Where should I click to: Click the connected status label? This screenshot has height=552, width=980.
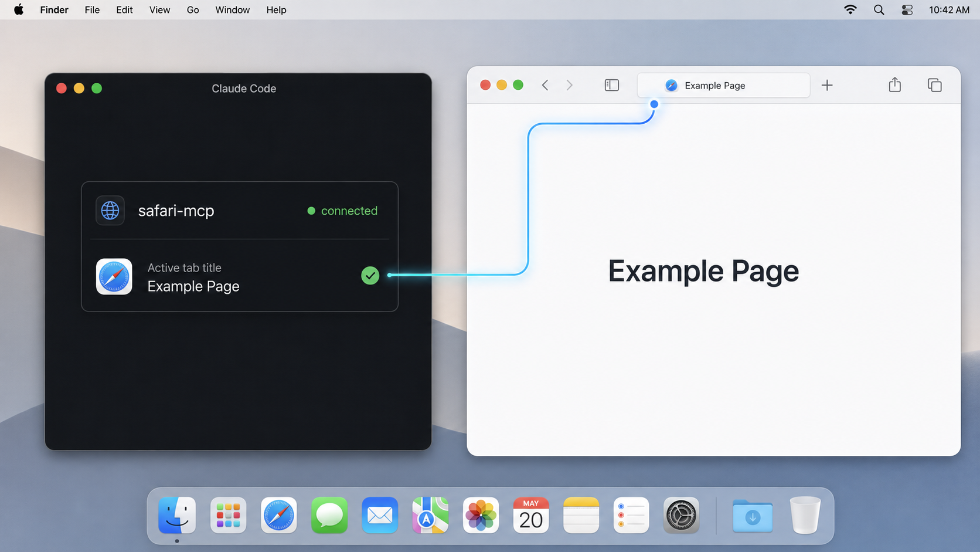349,211
